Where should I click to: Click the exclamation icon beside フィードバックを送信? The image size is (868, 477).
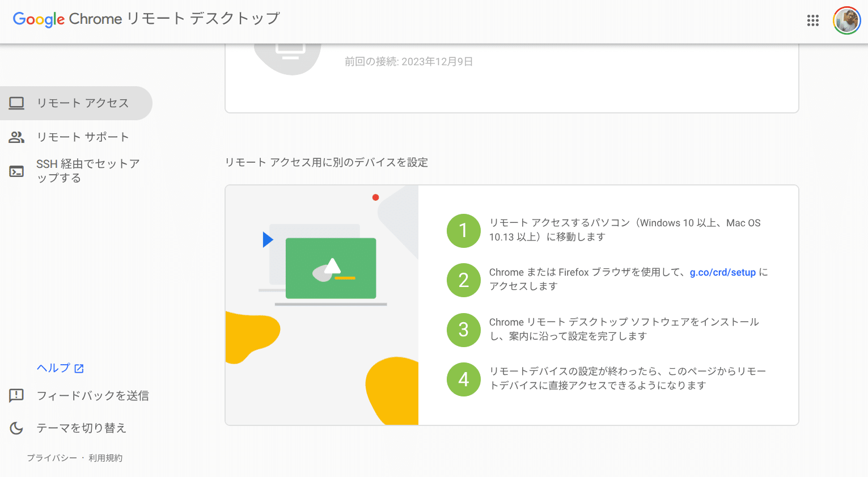16,395
